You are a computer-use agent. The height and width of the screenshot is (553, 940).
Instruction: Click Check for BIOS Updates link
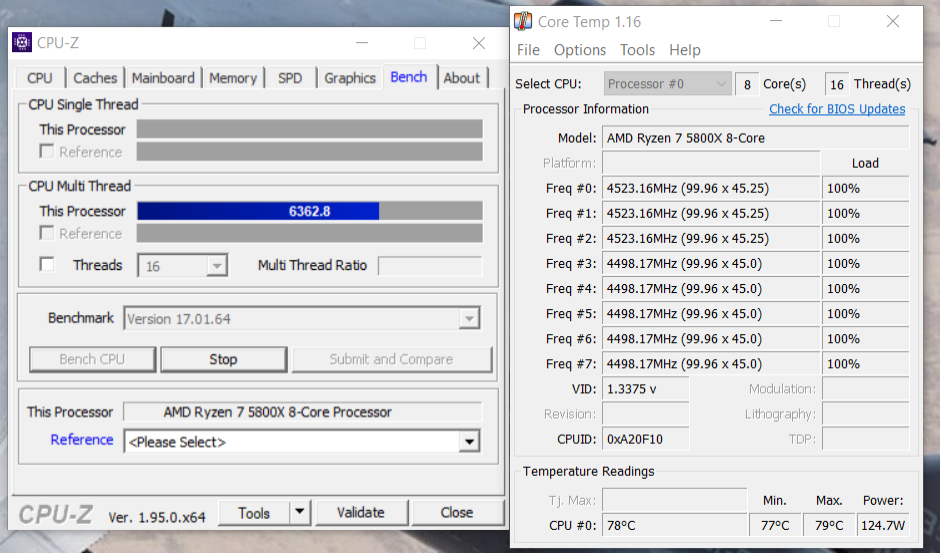point(837,109)
